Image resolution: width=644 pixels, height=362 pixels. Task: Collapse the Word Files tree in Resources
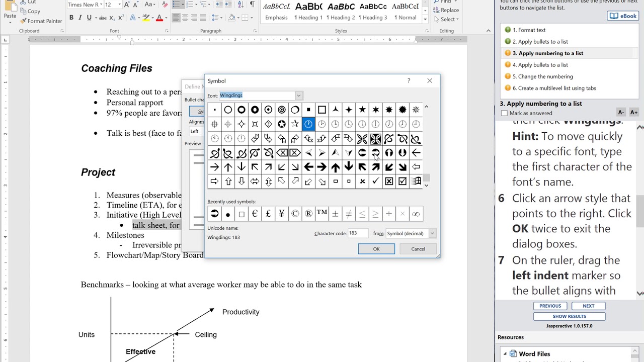pyautogui.click(x=505, y=354)
